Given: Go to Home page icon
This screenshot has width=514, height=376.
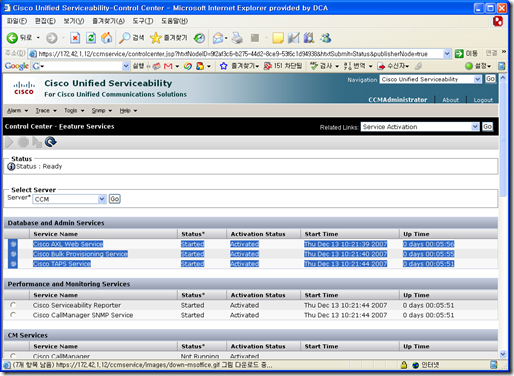Looking at the screenshot, I should click(x=107, y=38).
